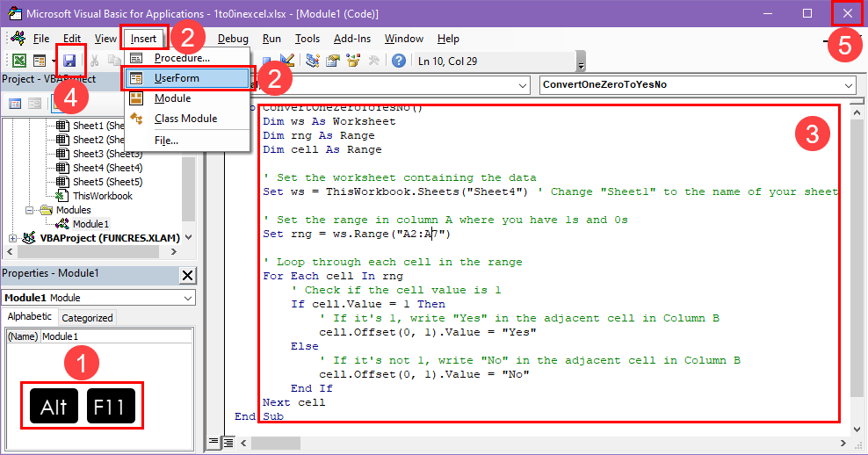Open the Object Browser toolbar icon
The width and height of the screenshot is (868, 455).
click(x=353, y=61)
